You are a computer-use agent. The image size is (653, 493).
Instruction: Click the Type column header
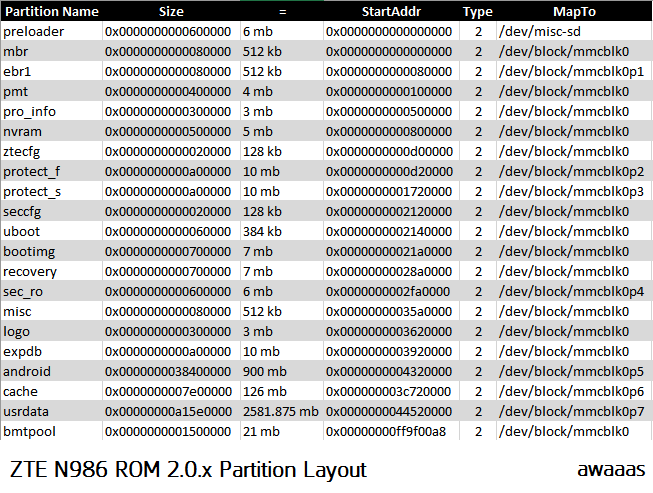(478, 12)
